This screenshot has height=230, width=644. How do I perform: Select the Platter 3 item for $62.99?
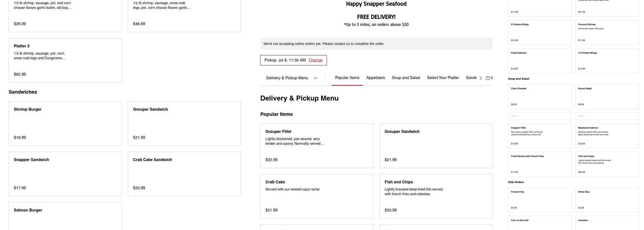point(65,60)
